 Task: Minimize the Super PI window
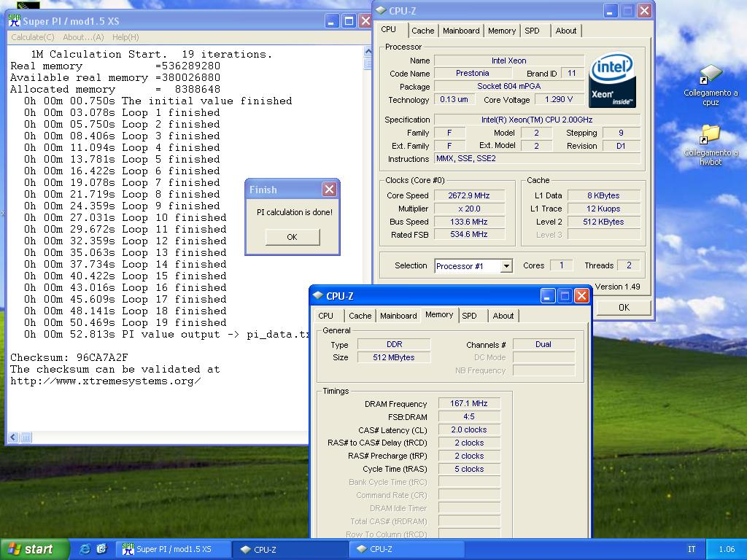pyautogui.click(x=333, y=21)
